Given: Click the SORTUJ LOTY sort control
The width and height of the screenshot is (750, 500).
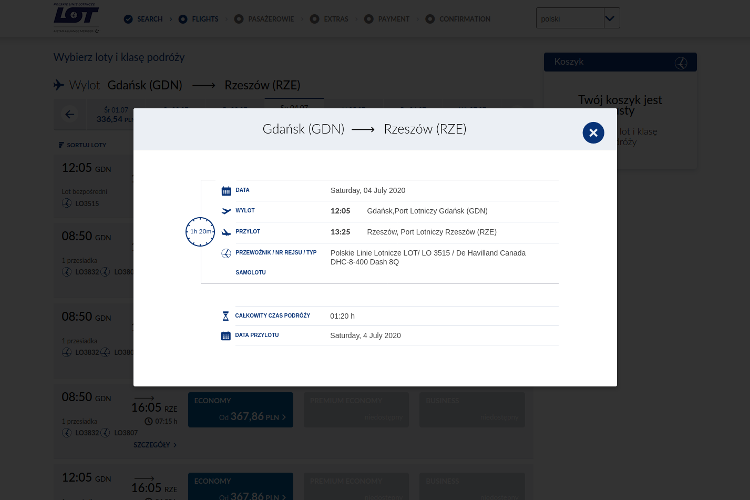Looking at the screenshot, I should click(82, 145).
